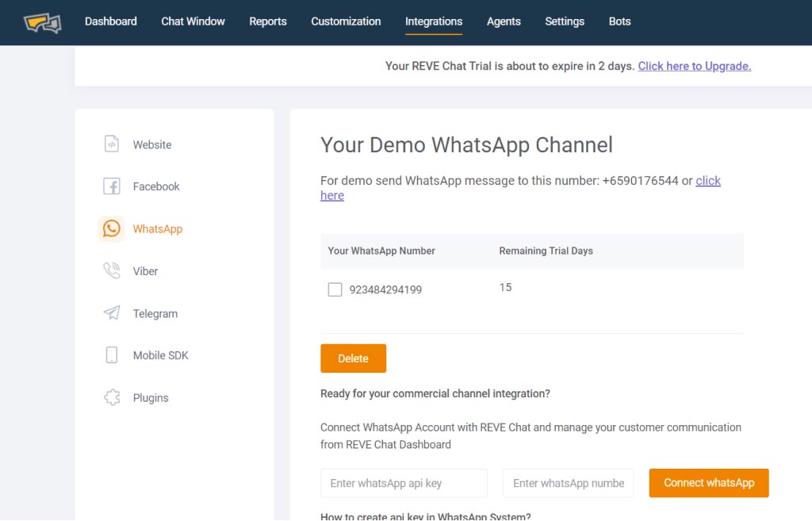This screenshot has width=812, height=521.
Task: Select the Viber phone icon
Action: point(111,271)
